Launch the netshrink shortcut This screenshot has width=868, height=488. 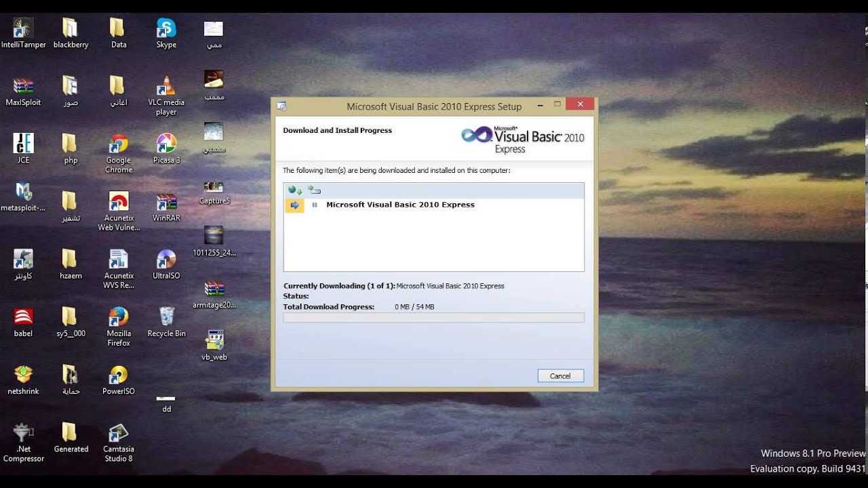tap(24, 374)
